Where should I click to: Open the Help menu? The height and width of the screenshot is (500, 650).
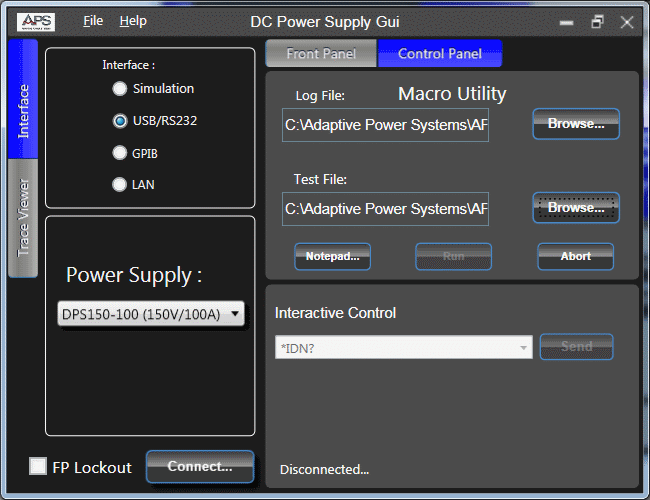pyautogui.click(x=133, y=21)
